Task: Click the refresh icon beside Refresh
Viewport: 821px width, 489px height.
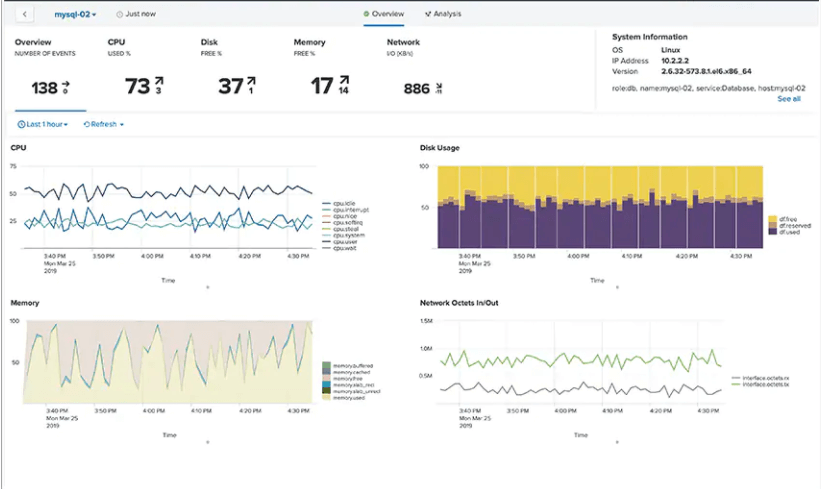Action: point(87,125)
